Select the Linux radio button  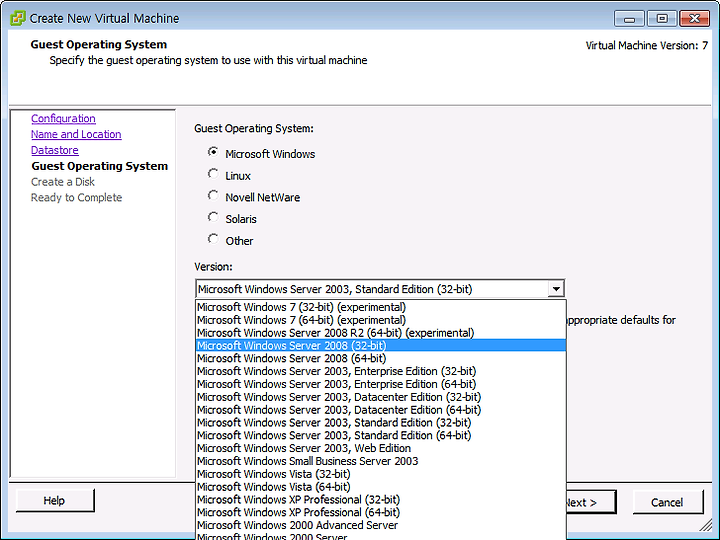point(213,174)
